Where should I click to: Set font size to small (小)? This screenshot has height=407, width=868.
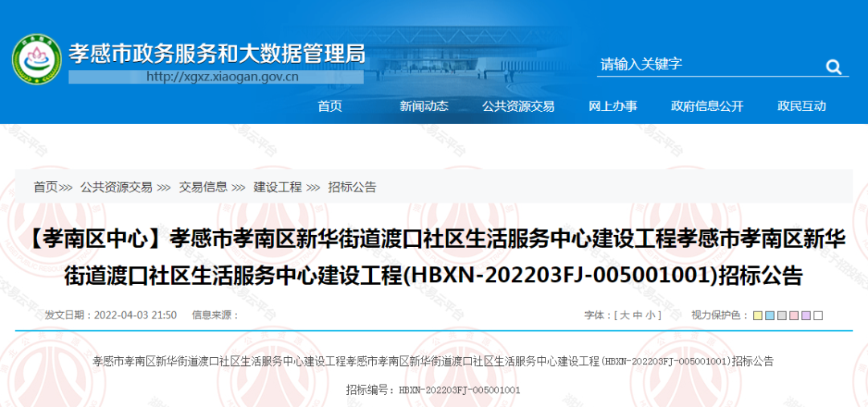(650, 315)
